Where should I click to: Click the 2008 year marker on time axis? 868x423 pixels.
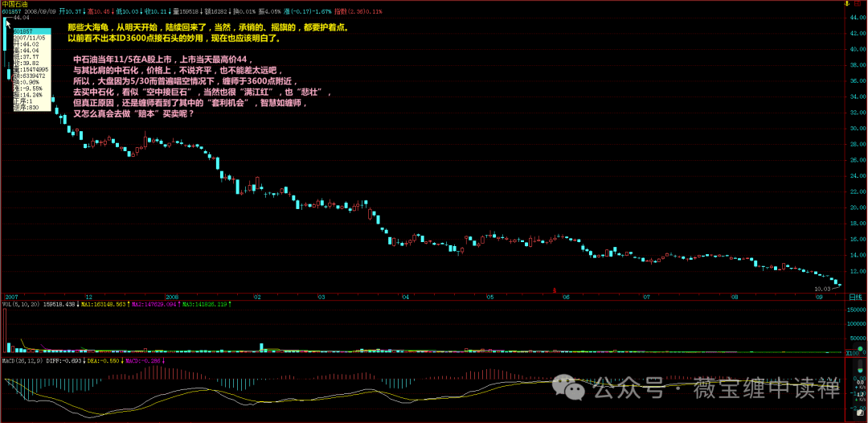174,298
